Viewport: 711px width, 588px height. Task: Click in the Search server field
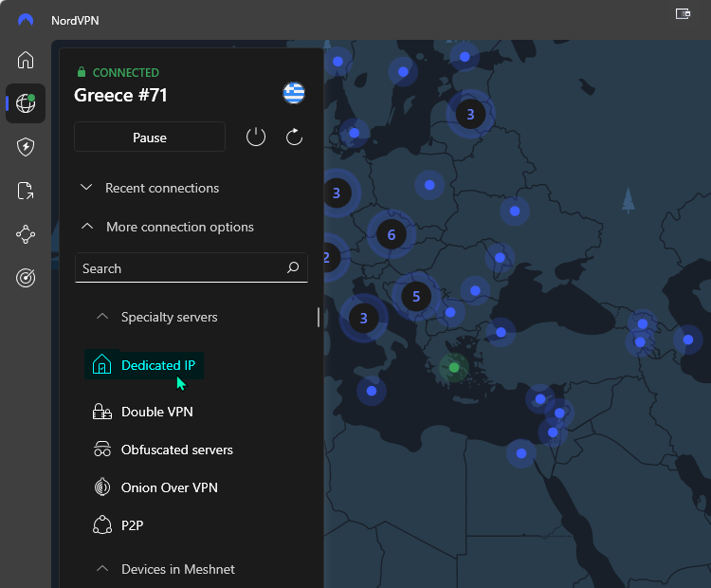pos(191,267)
